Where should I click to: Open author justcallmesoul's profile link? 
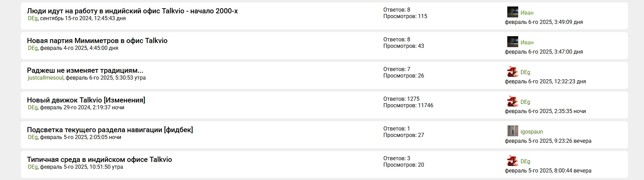[x=46, y=78]
